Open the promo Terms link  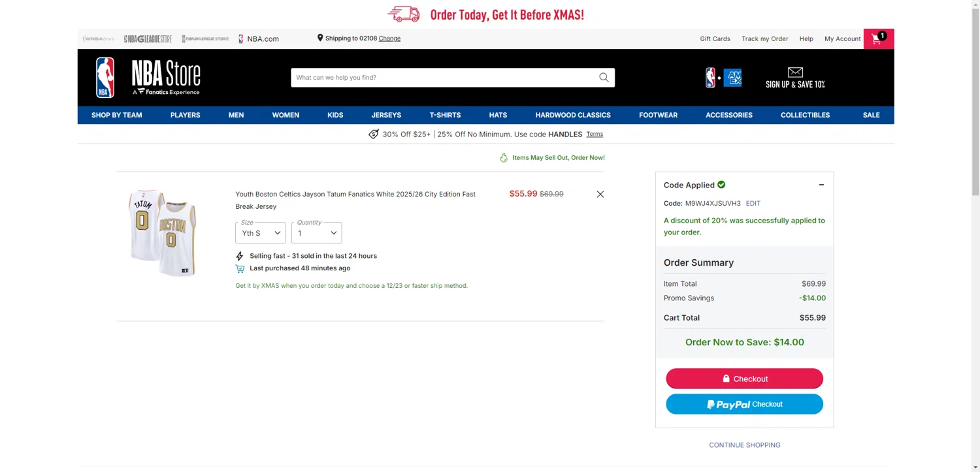[595, 134]
